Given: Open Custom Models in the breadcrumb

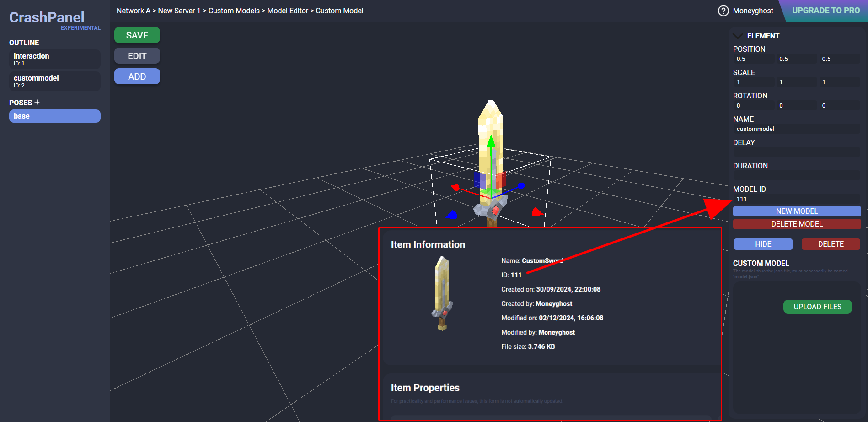Looking at the screenshot, I should (234, 11).
